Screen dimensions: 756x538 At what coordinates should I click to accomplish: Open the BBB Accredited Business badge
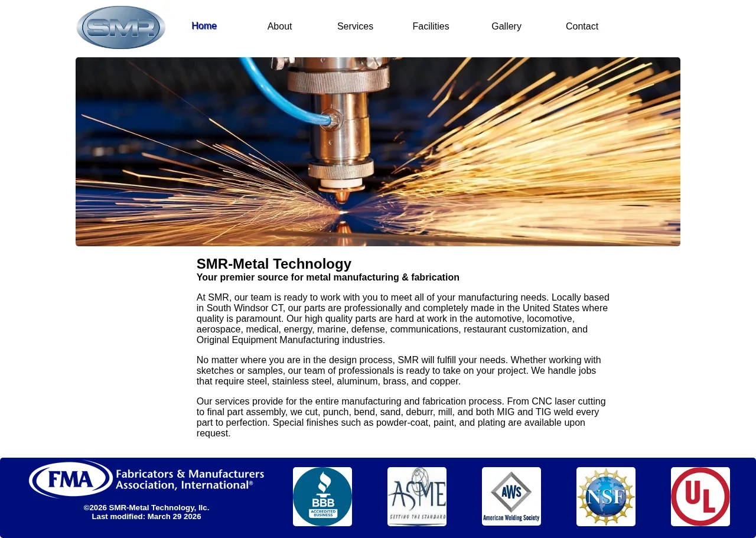coord(322,497)
